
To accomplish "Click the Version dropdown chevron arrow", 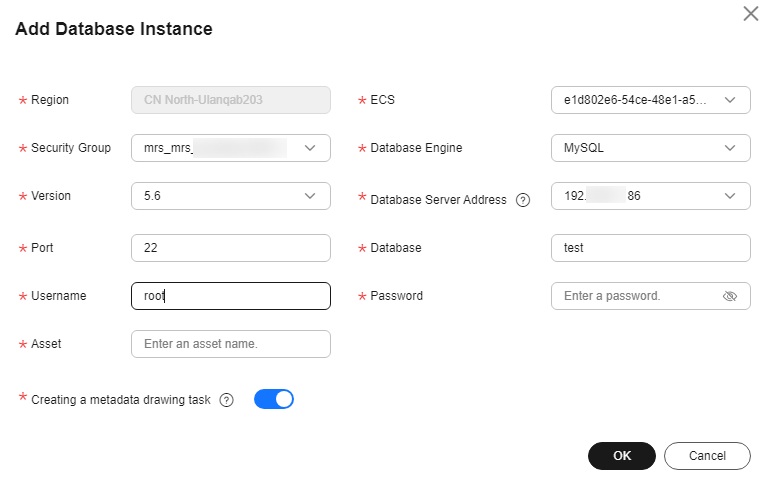I will pyautogui.click(x=310, y=196).
